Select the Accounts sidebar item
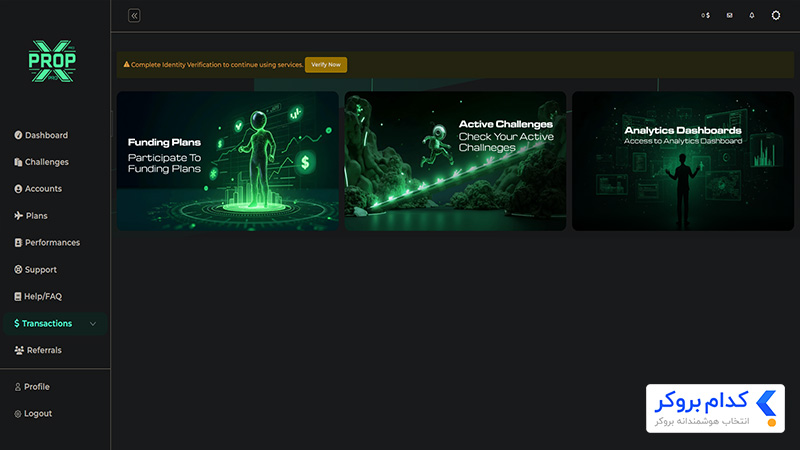 tap(38, 189)
